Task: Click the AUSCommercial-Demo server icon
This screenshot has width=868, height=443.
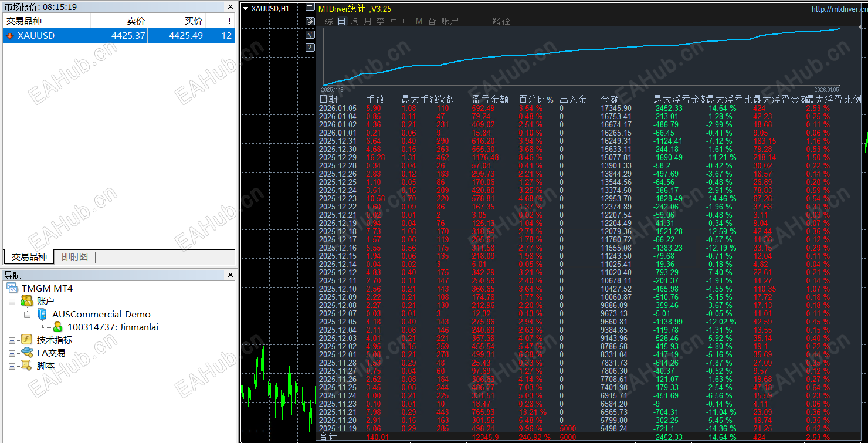Action: coord(42,314)
